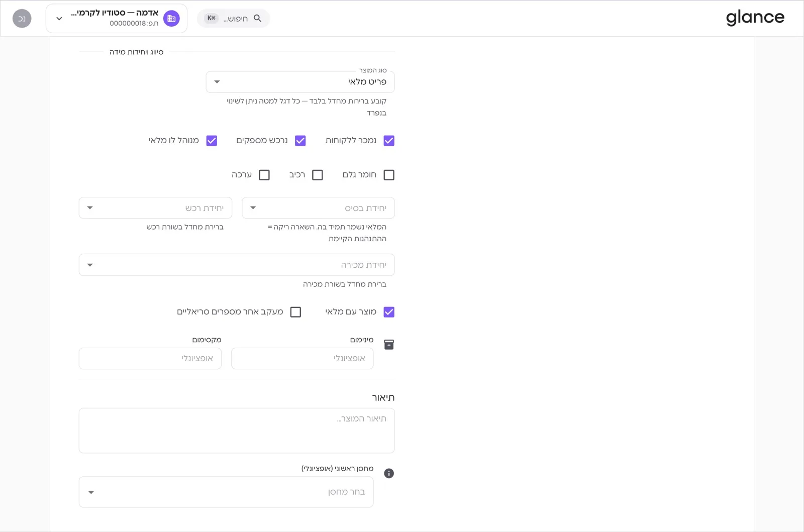Click the purple company building icon
This screenshot has width=804, height=532.
pyautogui.click(x=171, y=19)
